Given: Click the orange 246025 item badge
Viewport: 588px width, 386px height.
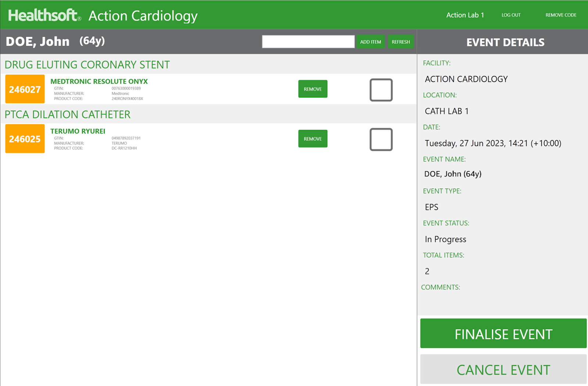Looking at the screenshot, I should click(25, 139).
